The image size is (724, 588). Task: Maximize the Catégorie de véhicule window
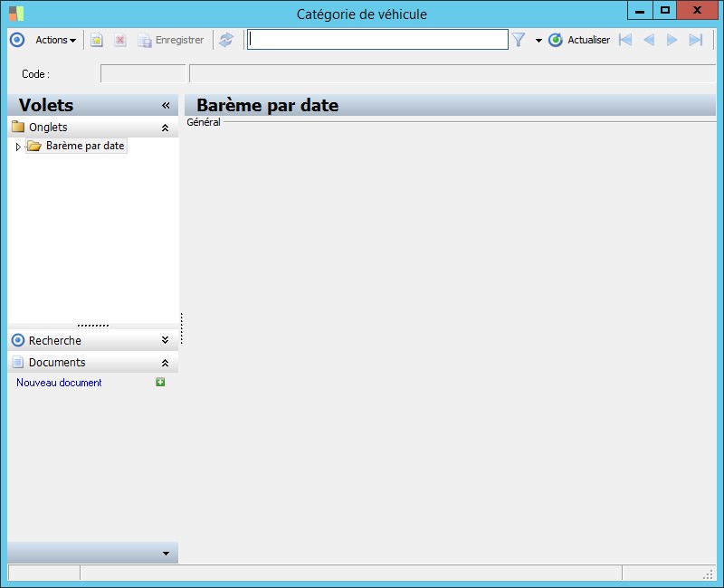click(x=665, y=11)
